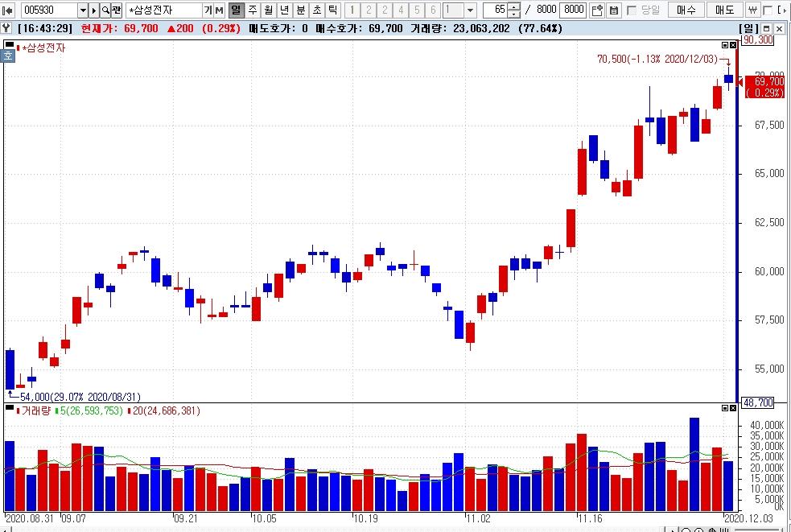Click the 관 watchlist icon
The width and height of the screenshot is (791, 532).
coord(116,10)
